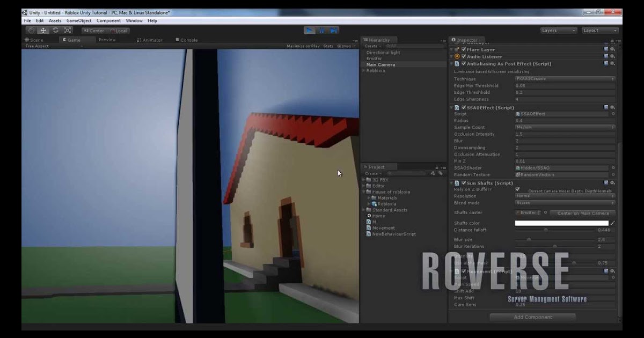Click the Pause button
This screenshot has width=644, height=338.
(321, 31)
